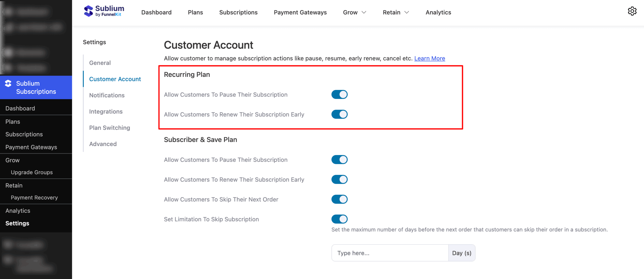Viewport: 644px width, 279px height.
Task: Open Analytics from the top menu
Action: tap(438, 12)
